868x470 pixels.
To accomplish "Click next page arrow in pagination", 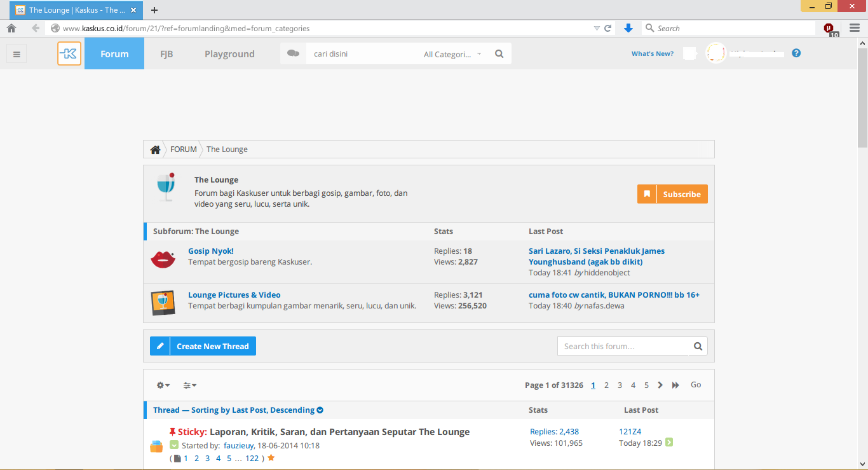I will tap(660, 385).
